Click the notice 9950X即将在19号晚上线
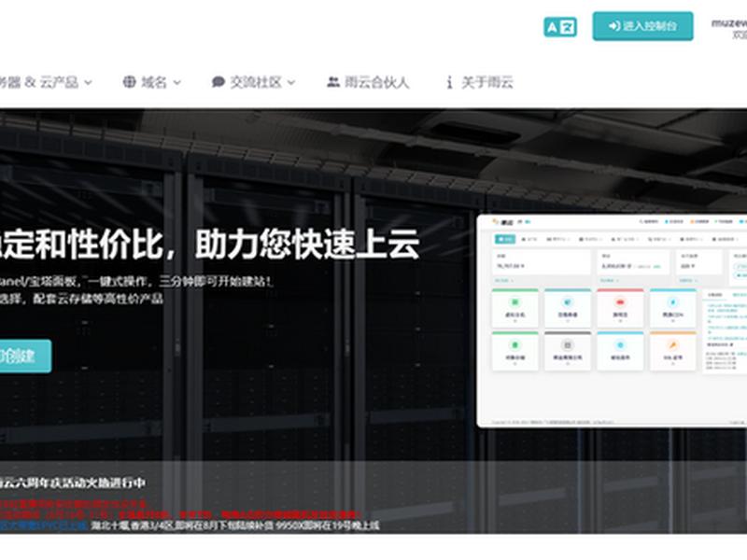This screenshot has height=560, width=747. 328,525
